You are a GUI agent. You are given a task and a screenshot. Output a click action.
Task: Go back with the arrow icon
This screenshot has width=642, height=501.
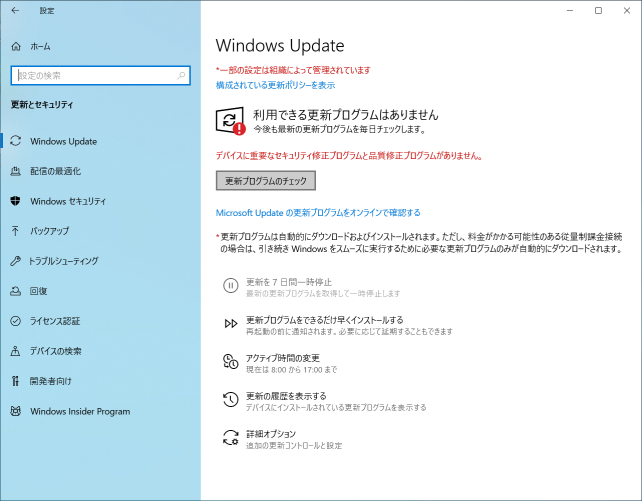(15, 11)
